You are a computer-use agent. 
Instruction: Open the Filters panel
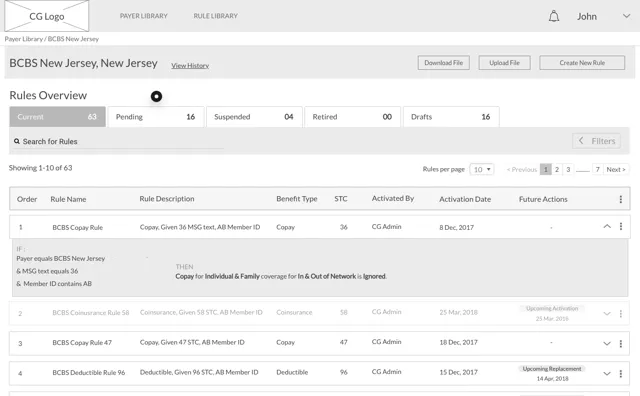click(597, 141)
